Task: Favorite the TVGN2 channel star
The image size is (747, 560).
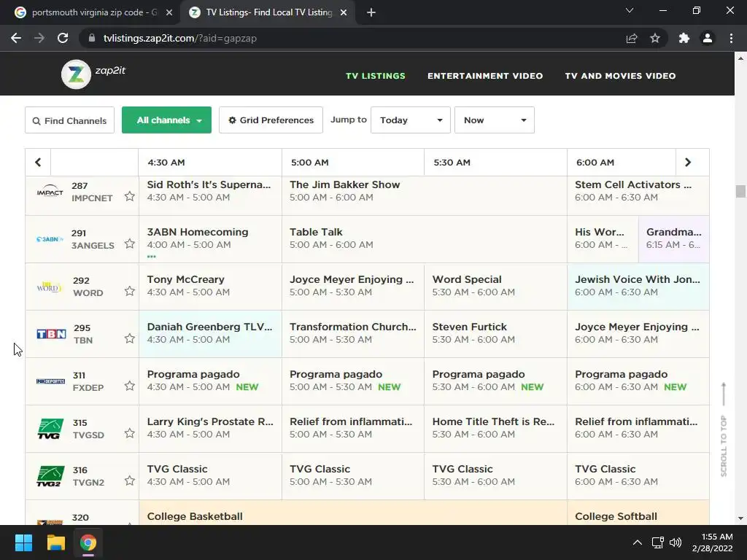Action: tap(130, 481)
